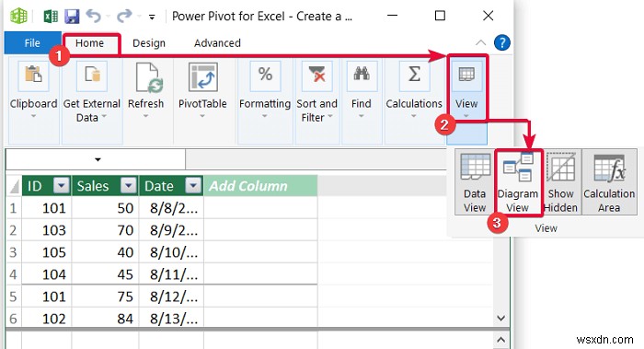This screenshot has width=644, height=349.
Task: Select Date cell 8/12/...
Action: pyautogui.click(x=171, y=297)
